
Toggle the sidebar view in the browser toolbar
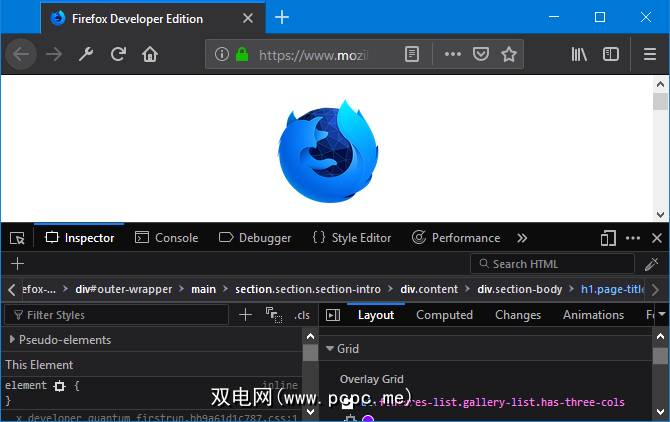tap(609, 54)
